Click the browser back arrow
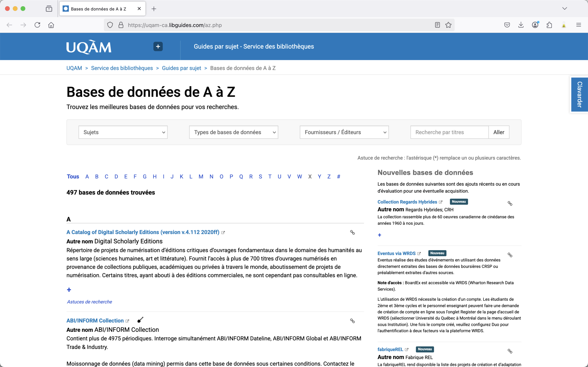 [9, 25]
